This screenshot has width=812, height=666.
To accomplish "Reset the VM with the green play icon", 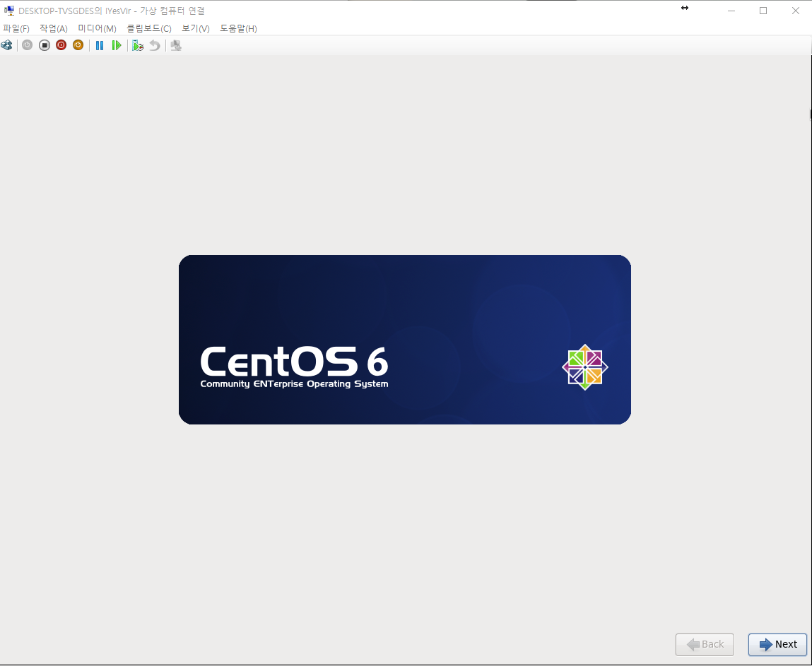I will pos(117,45).
